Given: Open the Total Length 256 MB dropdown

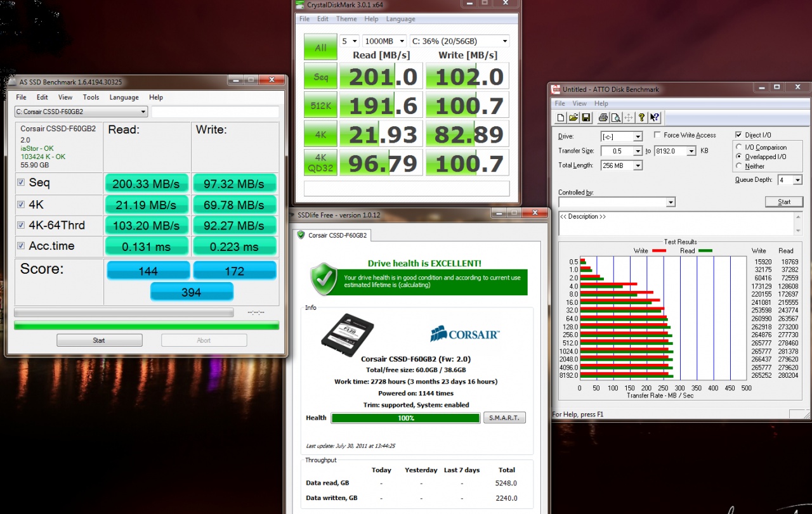Looking at the screenshot, I should [622, 165].
